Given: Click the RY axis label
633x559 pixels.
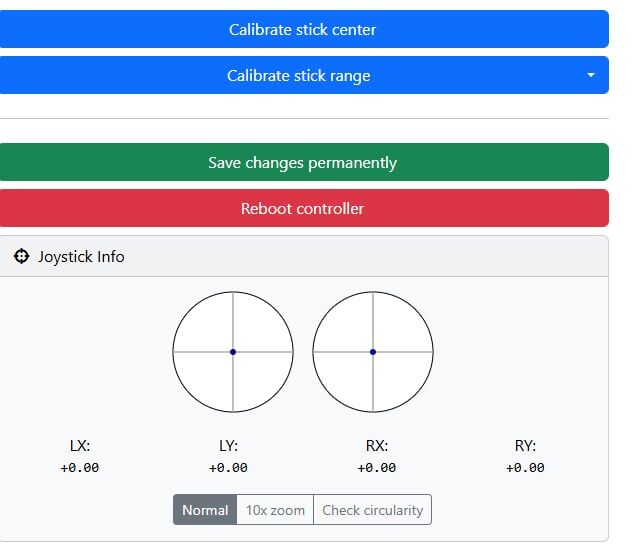Looking at the screenshot, I should (x=525, y=446).
